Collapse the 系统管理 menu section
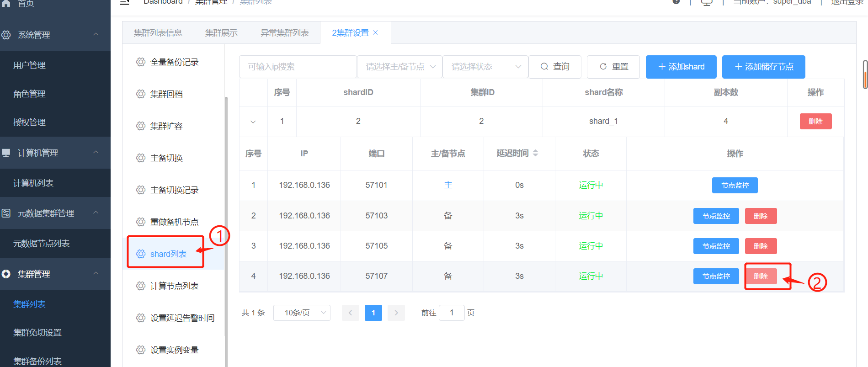This screenshot has height=367, width=868. [x=96, y=34]
